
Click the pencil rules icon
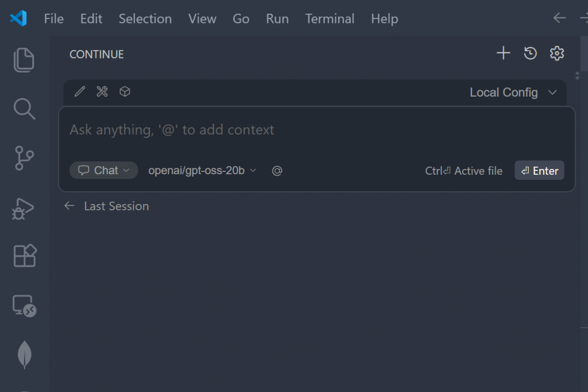pyautogui.click(x=80, y=91)
